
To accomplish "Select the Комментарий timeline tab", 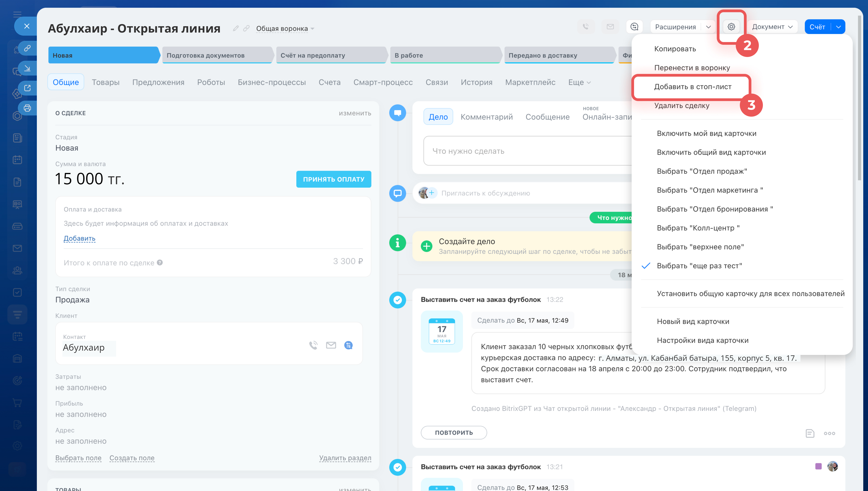I will (x=486, y=117).
